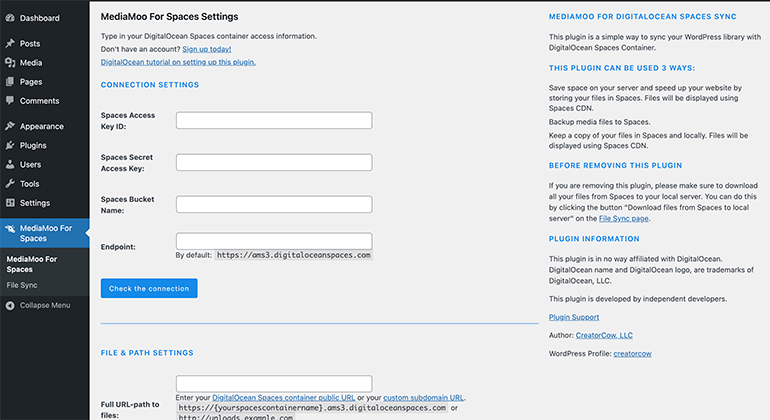Open the File Sync page link
Viewport: 770px width, 420px height.
point(623,218)
